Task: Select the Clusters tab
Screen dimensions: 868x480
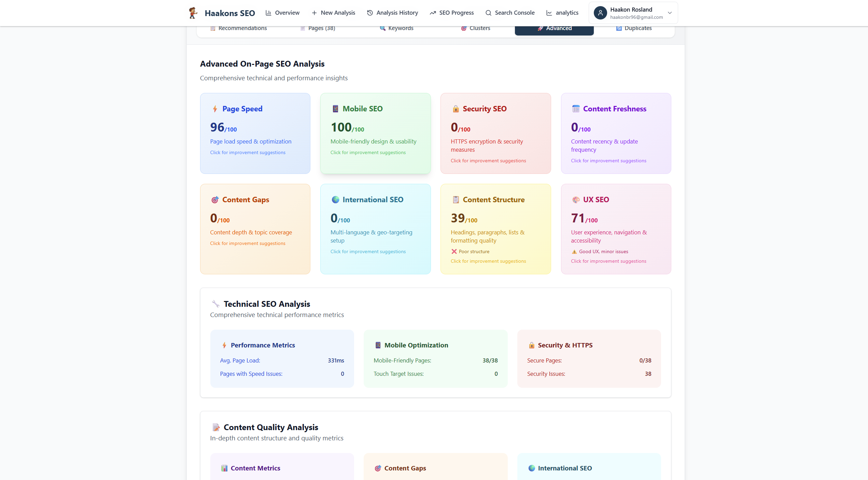Action: pos(476,28)
